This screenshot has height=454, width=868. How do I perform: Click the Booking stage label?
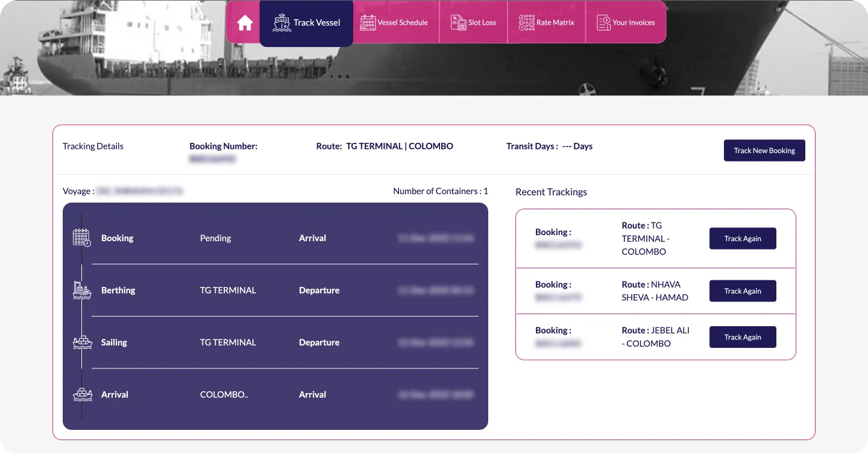(117, 238)
